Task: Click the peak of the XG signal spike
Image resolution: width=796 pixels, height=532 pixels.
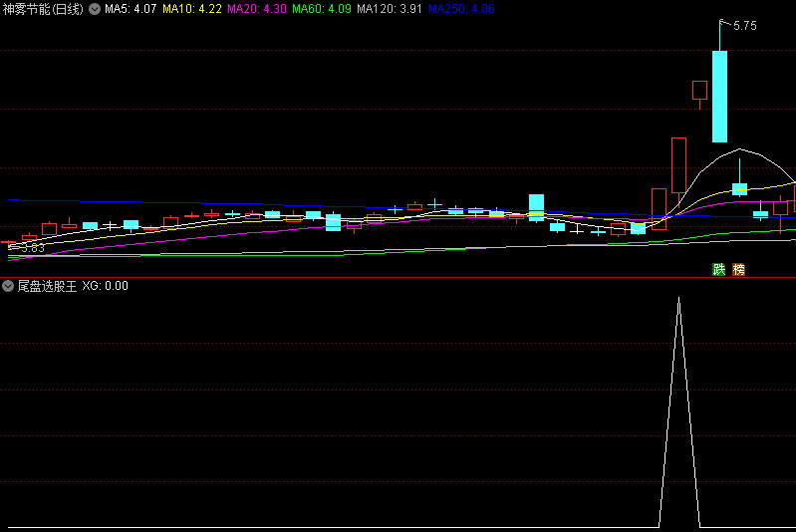Action: point(678,299)
